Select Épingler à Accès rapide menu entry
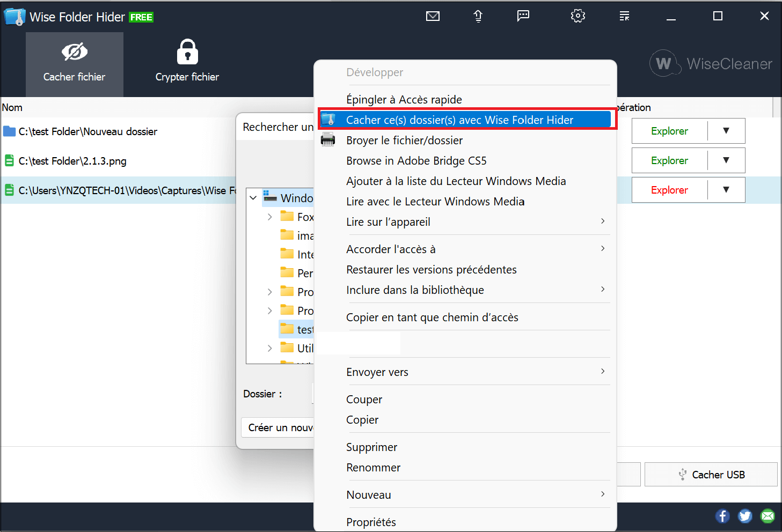Screen dimensions: 782x532 click(404, 99)
